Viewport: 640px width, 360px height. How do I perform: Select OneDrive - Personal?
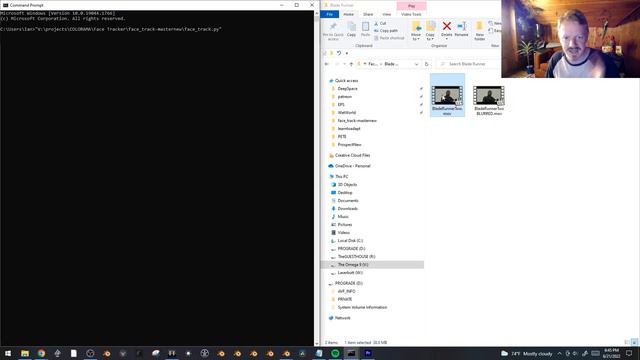click(352, 166)
